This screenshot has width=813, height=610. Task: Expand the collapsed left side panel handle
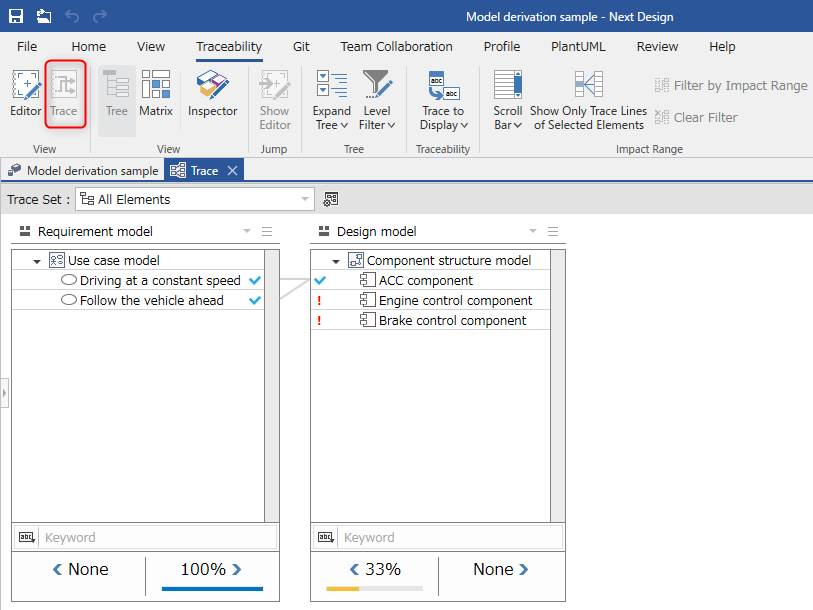pyautogui.click(x=4, y=393)
